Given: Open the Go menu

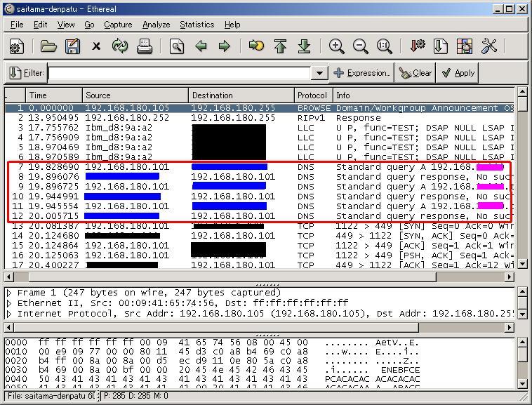Looking at the screenshot, I should (89, 25).
